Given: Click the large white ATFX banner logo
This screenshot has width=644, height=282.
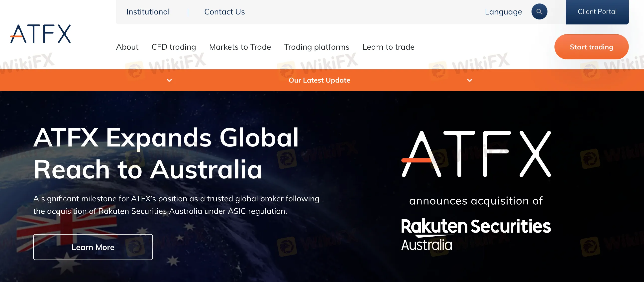Looking at the screenshot, I should tap(476, 154).
